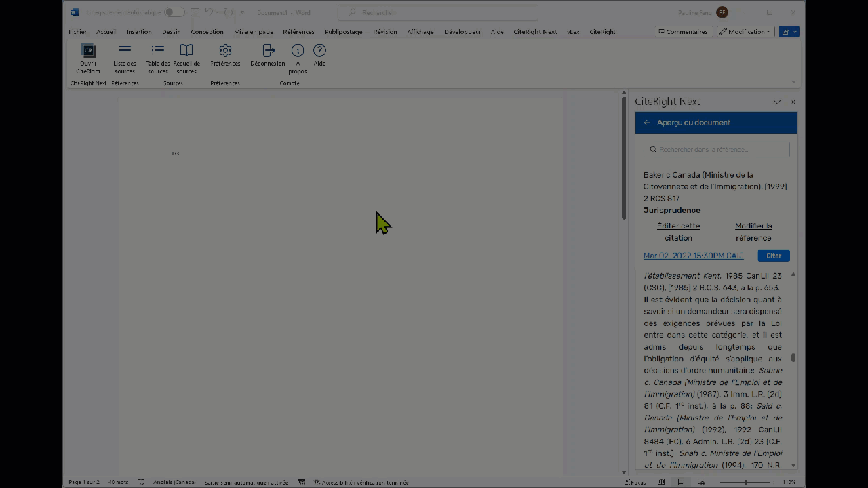Click Rechercher dans la référence field
This screenshot has width=868, height=488.
point(716,149)
